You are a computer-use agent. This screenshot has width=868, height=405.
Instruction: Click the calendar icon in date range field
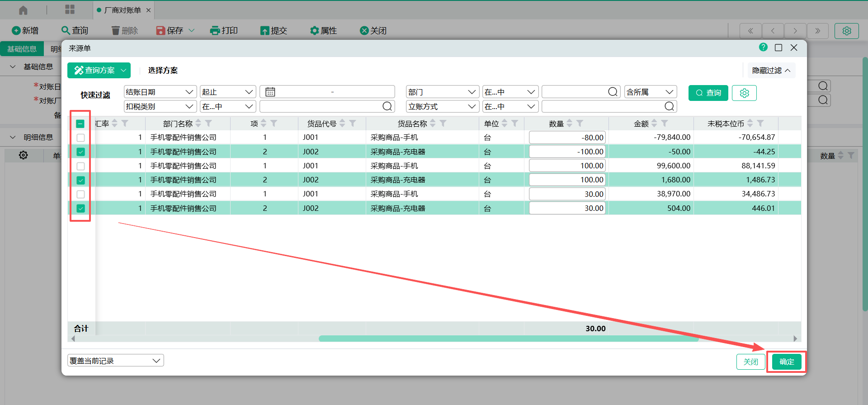coord(270,92)
